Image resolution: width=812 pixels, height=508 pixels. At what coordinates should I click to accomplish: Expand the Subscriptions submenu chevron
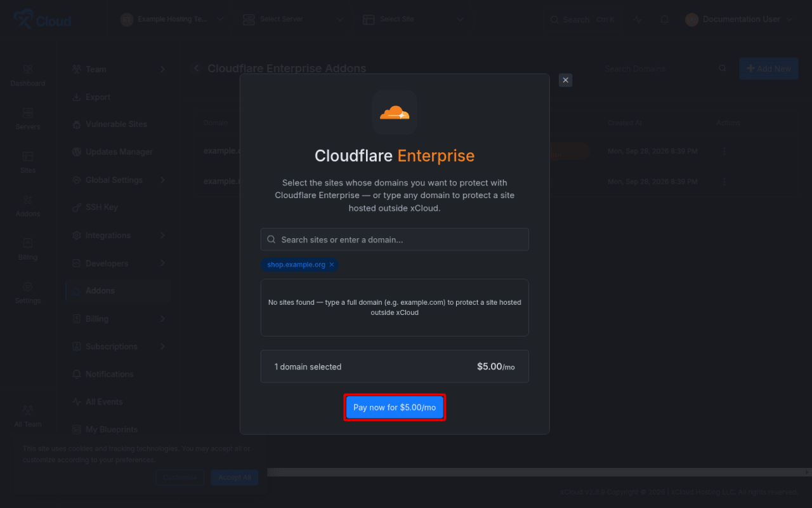click(x=162, y=347)
